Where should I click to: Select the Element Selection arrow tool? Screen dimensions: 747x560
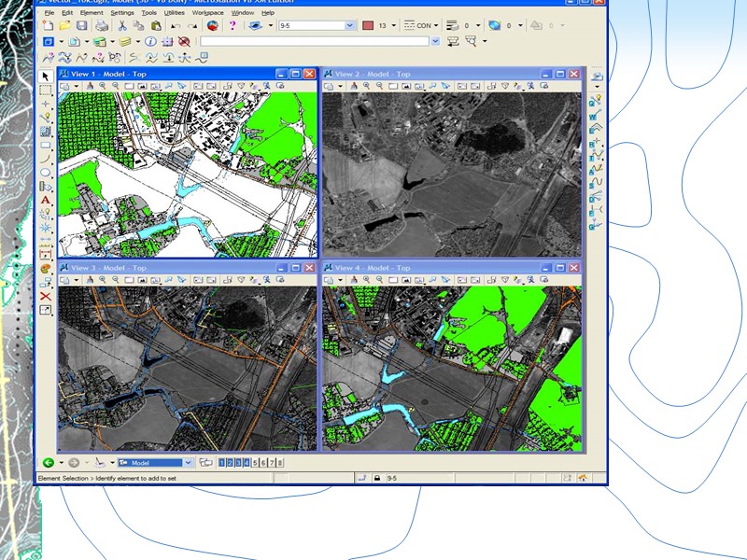(x=46, y=76)
